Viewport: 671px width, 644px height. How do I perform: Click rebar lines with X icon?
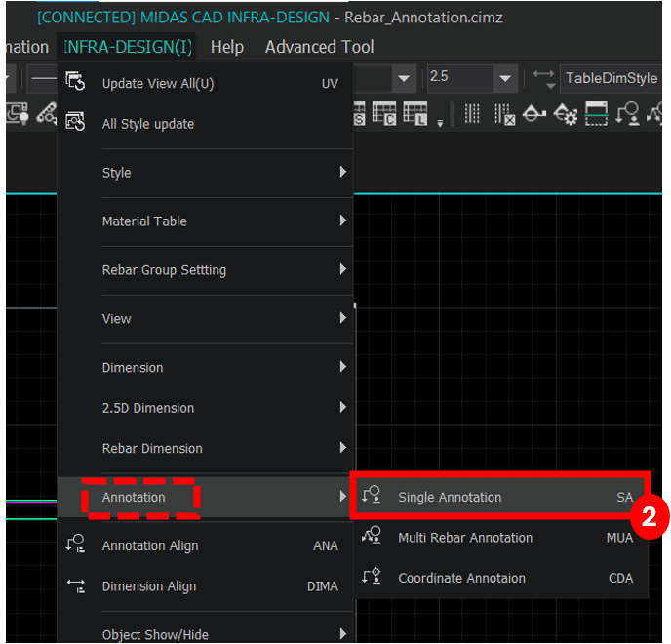coord(504,114)
